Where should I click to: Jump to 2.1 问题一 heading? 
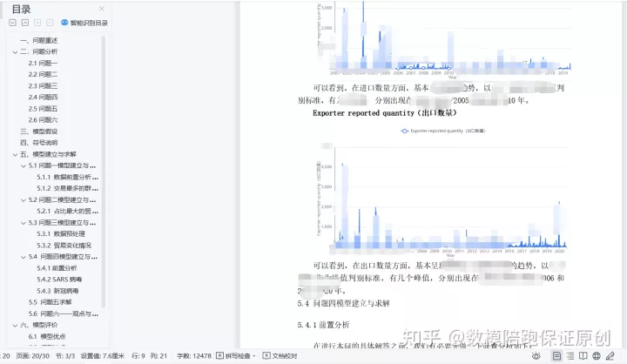[43, 64]
